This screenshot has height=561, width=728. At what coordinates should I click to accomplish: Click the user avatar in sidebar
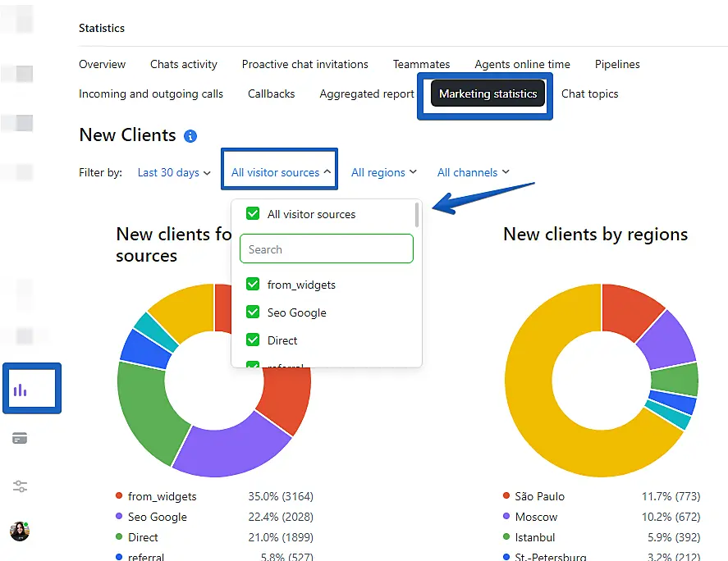[20, 531]
